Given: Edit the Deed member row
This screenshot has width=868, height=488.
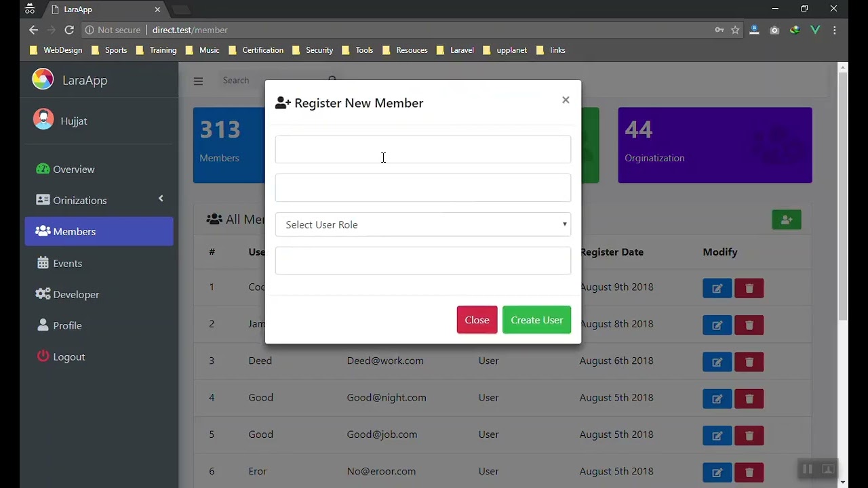Looking at the screenshot, I should (717, 362).
